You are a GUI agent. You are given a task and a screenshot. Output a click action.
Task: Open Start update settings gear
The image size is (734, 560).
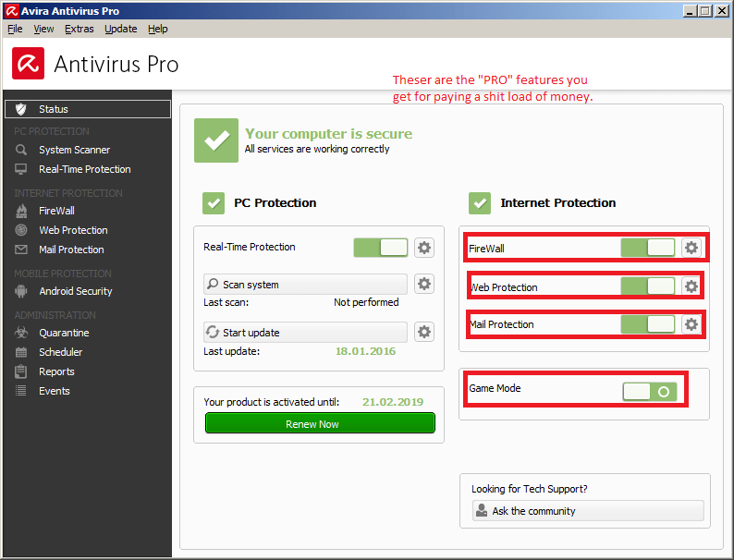point(424,332)
